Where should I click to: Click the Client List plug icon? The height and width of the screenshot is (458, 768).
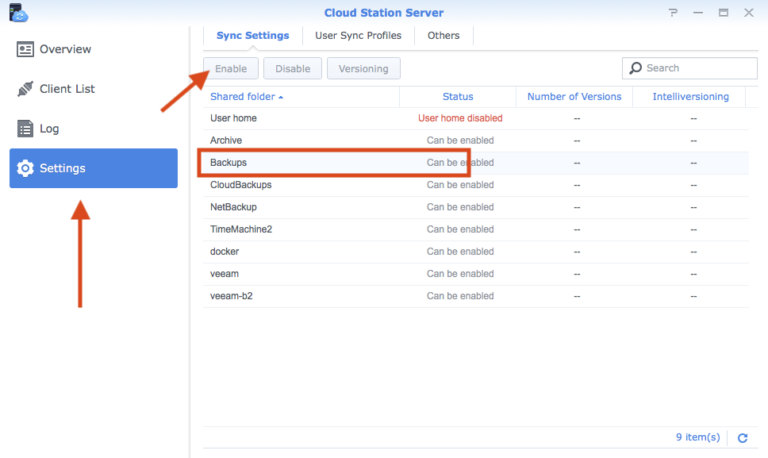pyautogui.click(x=25, y=89)
